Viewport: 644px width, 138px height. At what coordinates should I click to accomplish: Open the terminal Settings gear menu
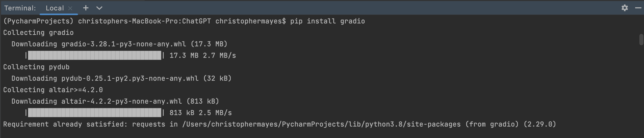click(624, 8)
